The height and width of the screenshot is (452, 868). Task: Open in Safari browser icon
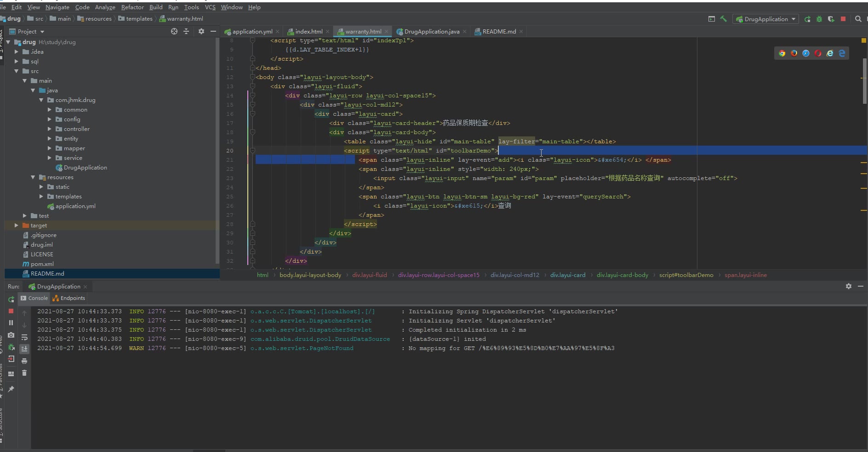[x=806, y=53]
